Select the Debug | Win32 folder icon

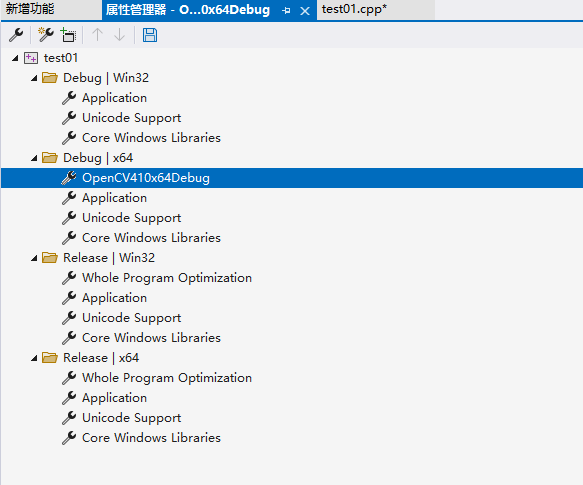pyautogui.click(x=50, y=78)
